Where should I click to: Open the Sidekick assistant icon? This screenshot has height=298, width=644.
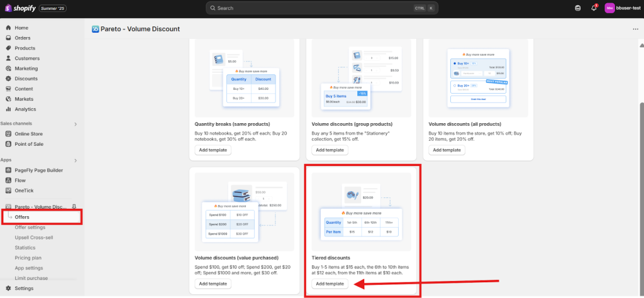578,8
